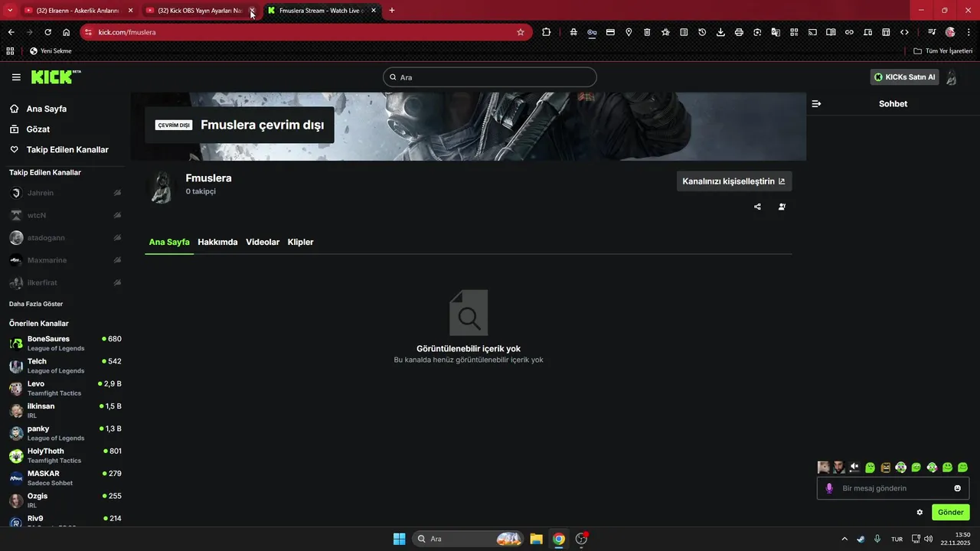Open followed channel atadogann
This screenshot has height=551, width=980.
pyautogui.click(x=65, y=238)
